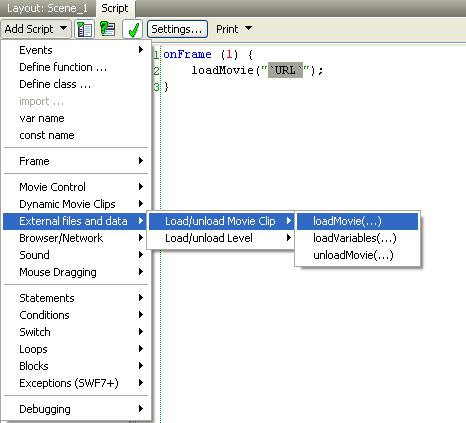Open the Exceptions (SWF7+) submenu

pyautogui.click(x=77, y=383)
